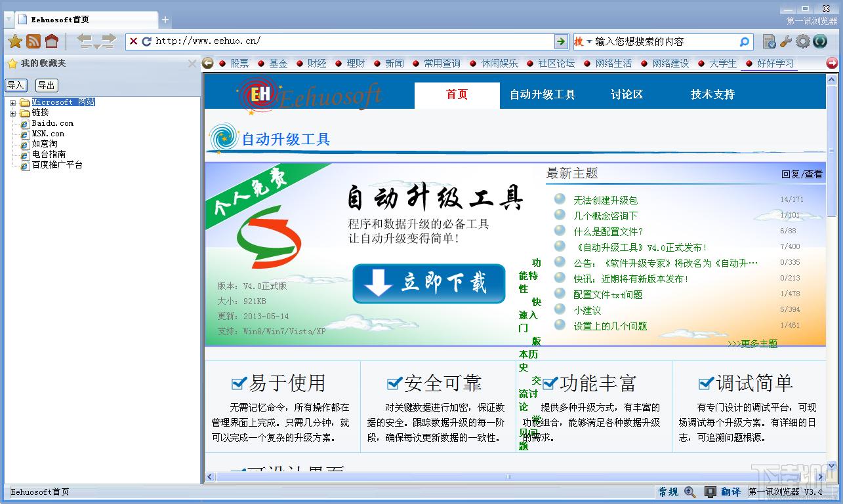Click the back arrow navigation icon
This screenshot has height=504, width=843.
coord(85,39)
